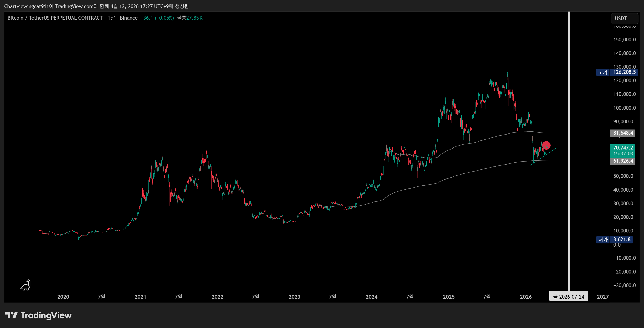Click the Bitcoin / TetherUS PERPETUAL CONTRACT title
The width and height of the screenshot is (644, 328).
point(55,18)
